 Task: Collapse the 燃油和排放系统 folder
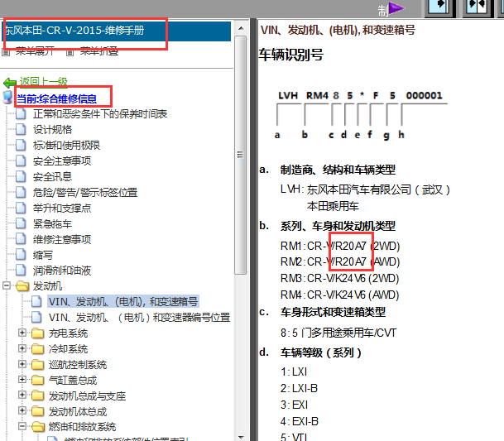click(x=22, y=426)
